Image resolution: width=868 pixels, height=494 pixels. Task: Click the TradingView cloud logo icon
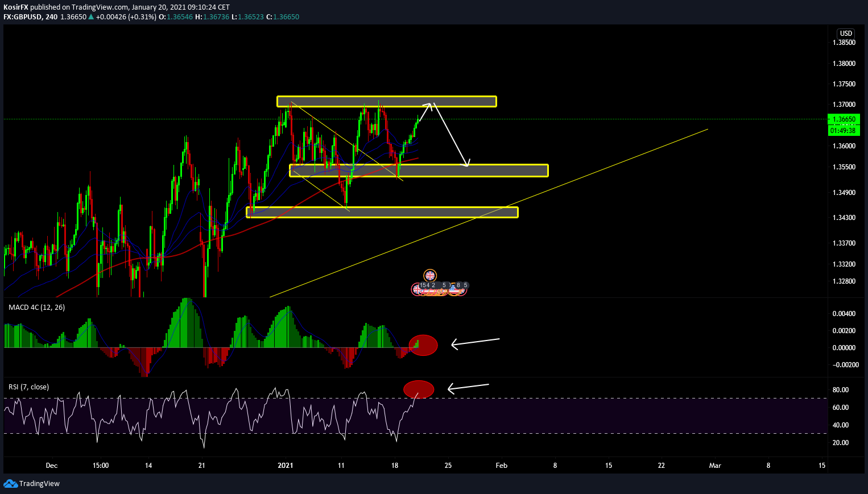[10, 483]
